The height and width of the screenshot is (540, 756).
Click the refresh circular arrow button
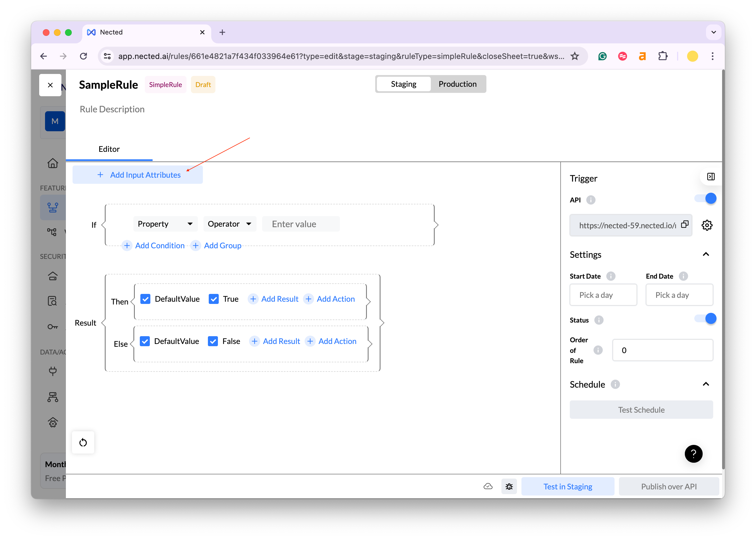83,443
